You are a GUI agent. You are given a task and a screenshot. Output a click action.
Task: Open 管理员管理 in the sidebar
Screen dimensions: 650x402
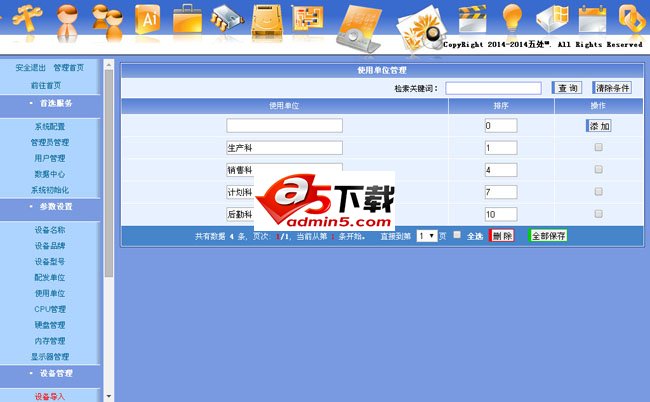point(50,142)
